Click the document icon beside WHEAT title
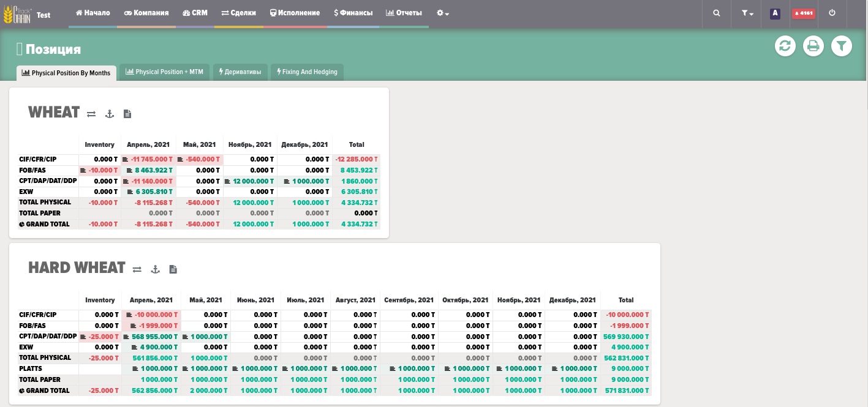The image size is (868, 407). pyautogui.click(x=127, y=114)
